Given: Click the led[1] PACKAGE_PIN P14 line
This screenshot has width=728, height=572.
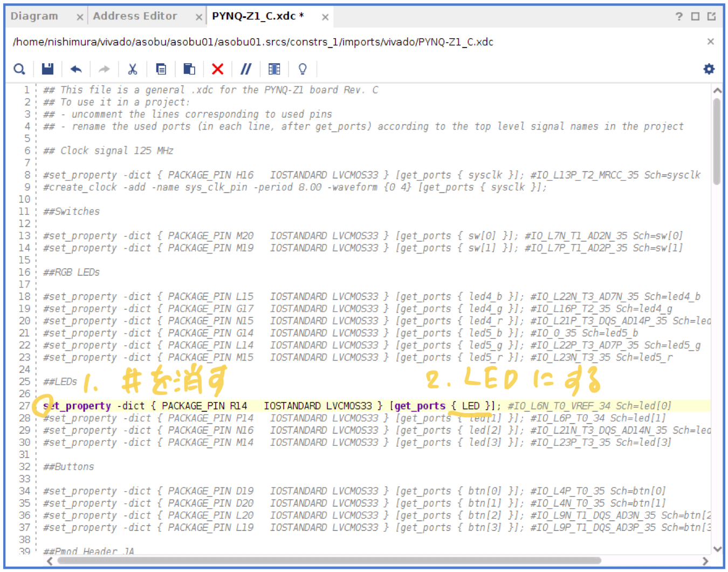Looking at the screenshot, I should [x=355, y=418].
